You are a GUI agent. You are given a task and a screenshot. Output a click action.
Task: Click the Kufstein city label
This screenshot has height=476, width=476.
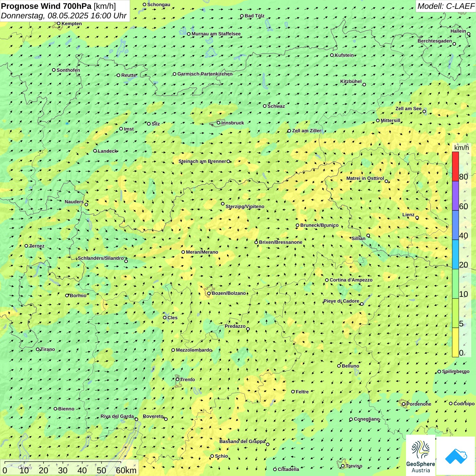tap(344, 55)
